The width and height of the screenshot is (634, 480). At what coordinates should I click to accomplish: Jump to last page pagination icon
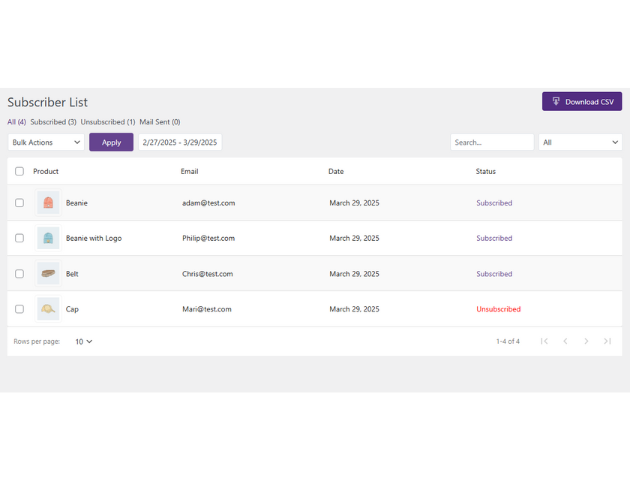pos(607,341)
